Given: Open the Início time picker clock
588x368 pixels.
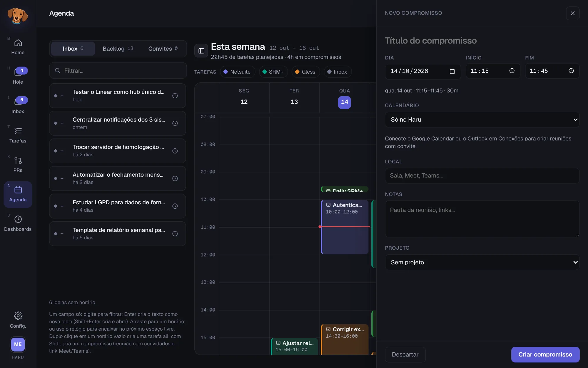Looking at the screenshot, I should [x=512, y=71].
